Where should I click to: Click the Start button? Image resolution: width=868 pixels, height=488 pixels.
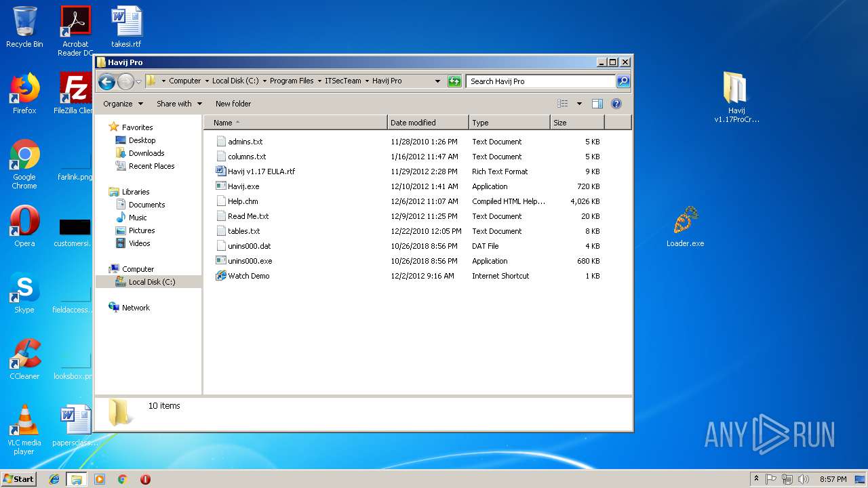18,479
